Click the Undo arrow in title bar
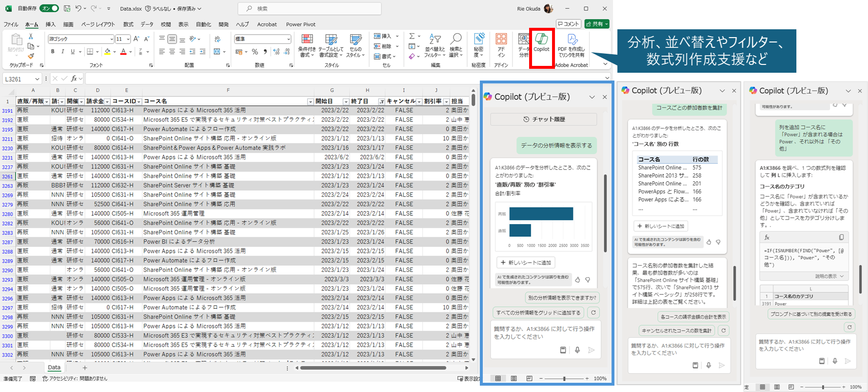The height and width of the screenshot is (392, 868). 79,8
